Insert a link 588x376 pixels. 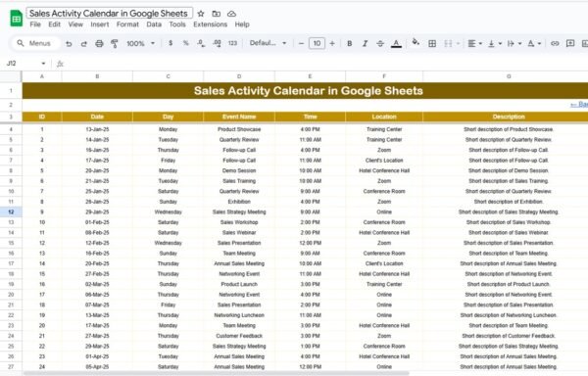point(555,43)
